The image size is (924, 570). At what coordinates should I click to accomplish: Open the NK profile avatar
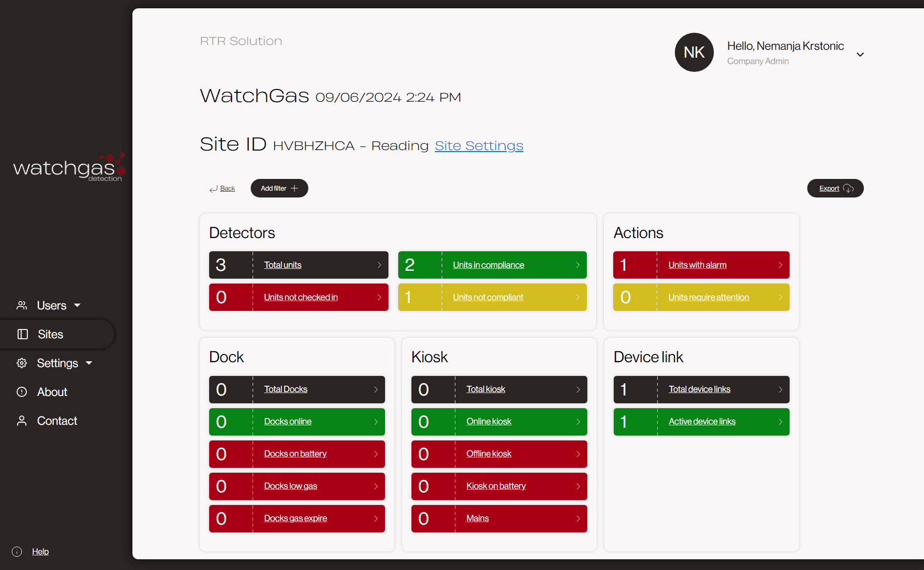coord(694,52)
